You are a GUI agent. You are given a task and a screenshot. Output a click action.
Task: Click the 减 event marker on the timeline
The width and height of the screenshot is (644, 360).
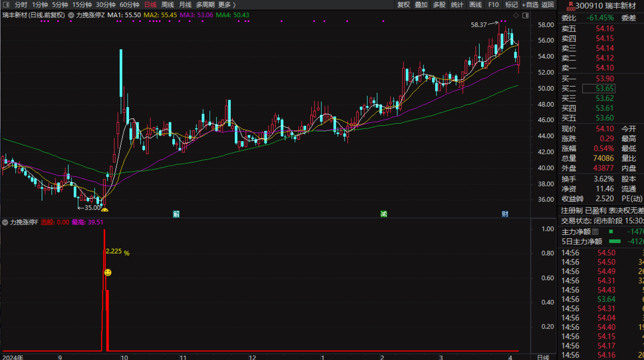(x=384, y=214)
